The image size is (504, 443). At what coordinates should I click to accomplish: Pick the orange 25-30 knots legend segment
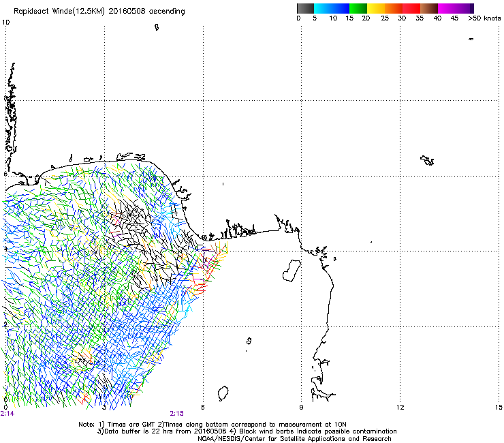(x=394, y=8)
